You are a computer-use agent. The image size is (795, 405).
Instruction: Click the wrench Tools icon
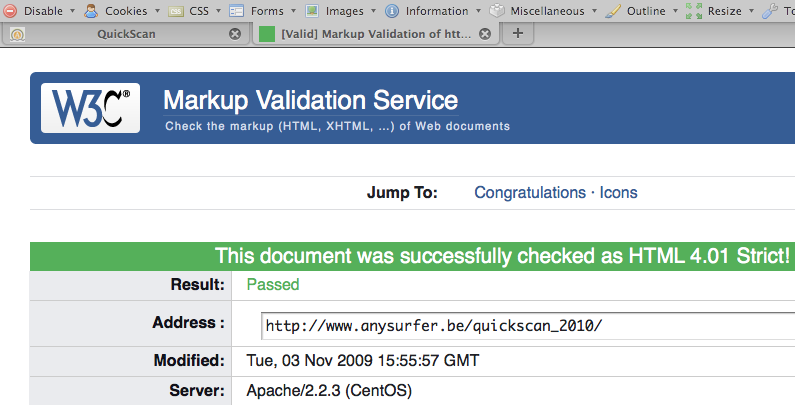pos(770,11)
